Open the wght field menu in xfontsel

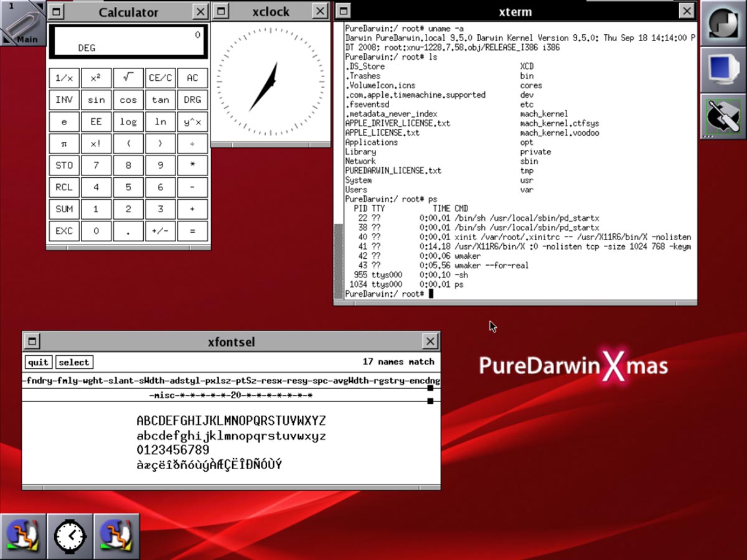click(93, 381)
